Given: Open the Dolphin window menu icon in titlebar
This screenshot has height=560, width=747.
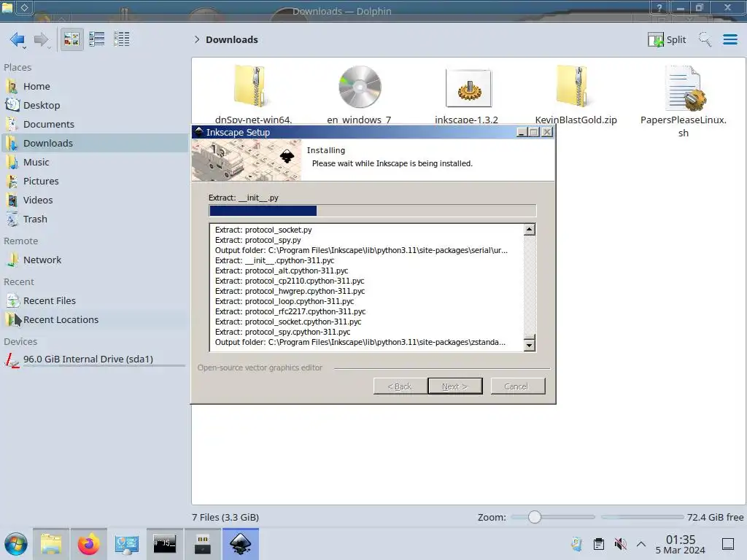Looking at the screenshot, I should tap(7, 7).
